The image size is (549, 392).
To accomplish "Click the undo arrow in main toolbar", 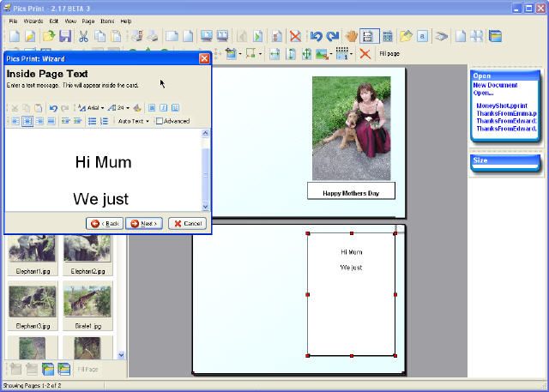I will pyautogui.click(x=316, y=36).
